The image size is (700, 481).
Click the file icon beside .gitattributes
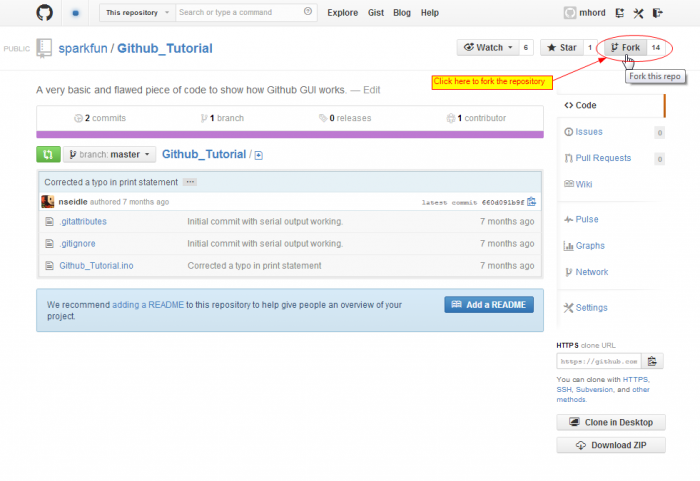pos(50,222)
